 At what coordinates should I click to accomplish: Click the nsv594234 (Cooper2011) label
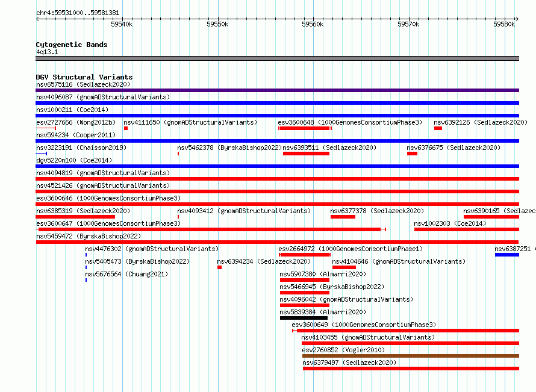(76, 135)
